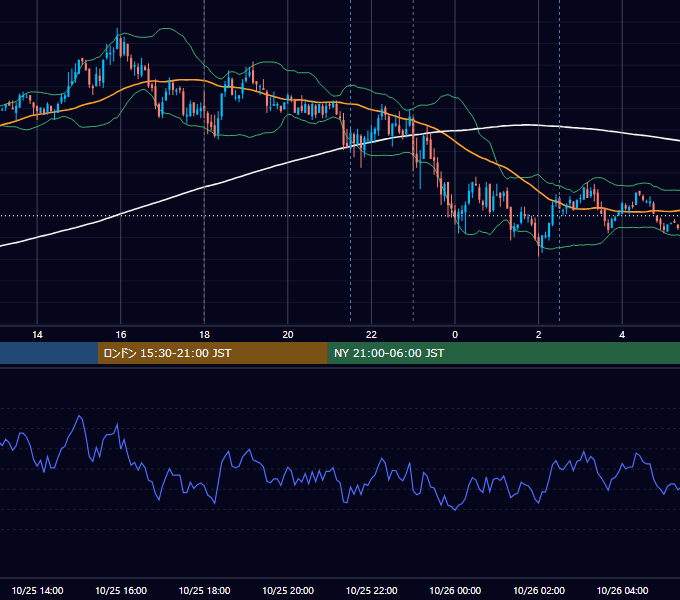The image size is (680, 600).
Task: Click the 10/25 14:00 time label
Action: 37,590
